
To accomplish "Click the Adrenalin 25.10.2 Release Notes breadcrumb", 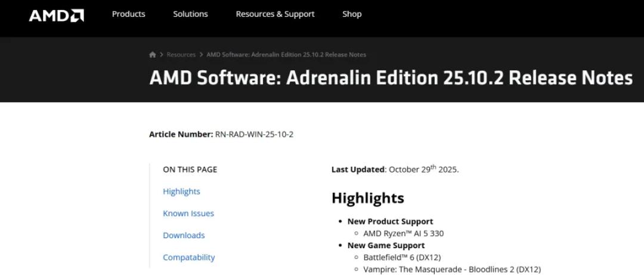I will click(286, 55).
